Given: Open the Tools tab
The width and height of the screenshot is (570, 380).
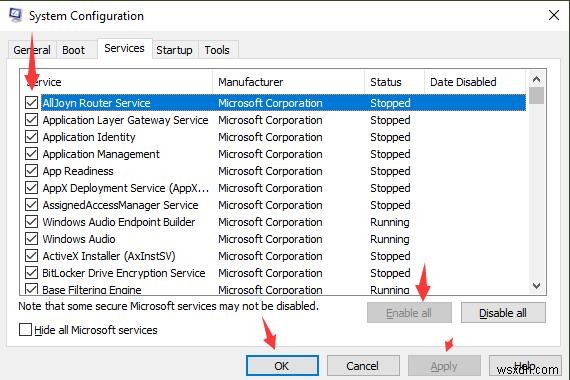Looking at the screenshot, I should [x=217, y=50].
